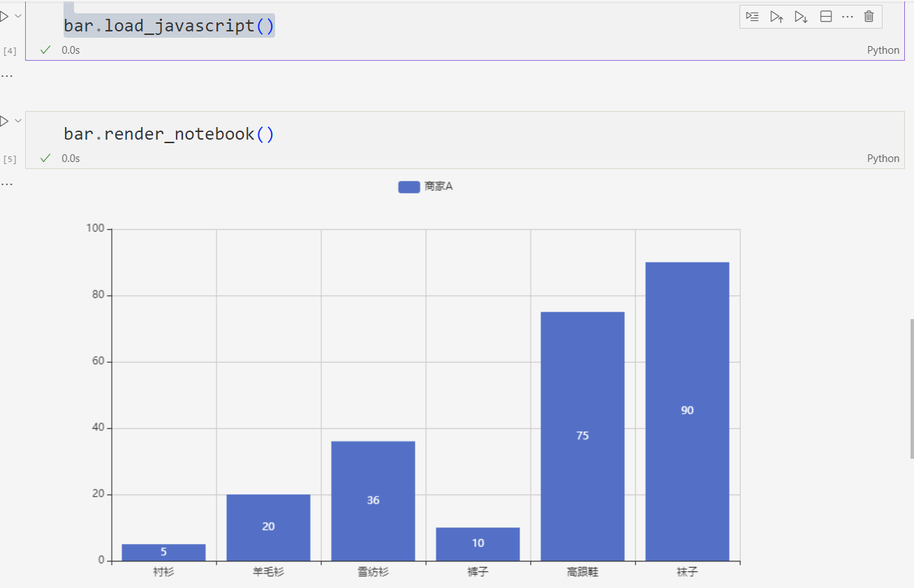The width and height of the screenshot is (914, 588).
Task: Select the 衬衫 bar labeled 5
Action: [x=163, y=552]
